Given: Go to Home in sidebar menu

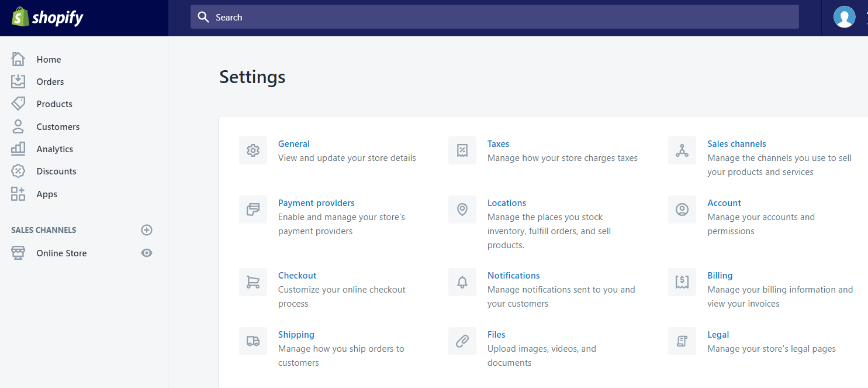Looking at the screenshot, I should pyautogui.click(x=49, y=59).
